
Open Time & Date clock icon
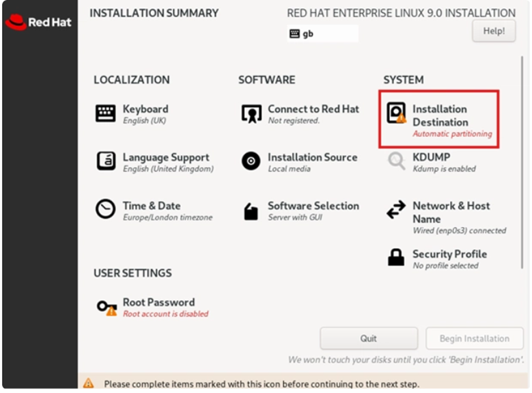click(106, 209)
